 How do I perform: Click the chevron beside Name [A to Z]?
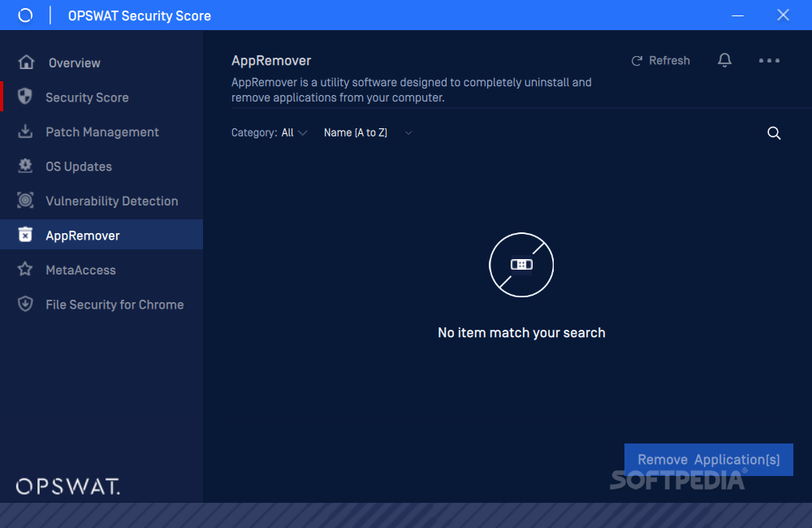click(408, 133)
